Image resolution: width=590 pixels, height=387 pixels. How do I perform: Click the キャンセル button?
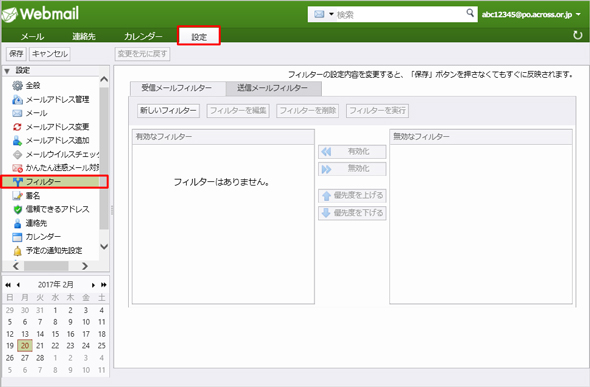click(50, 54)
